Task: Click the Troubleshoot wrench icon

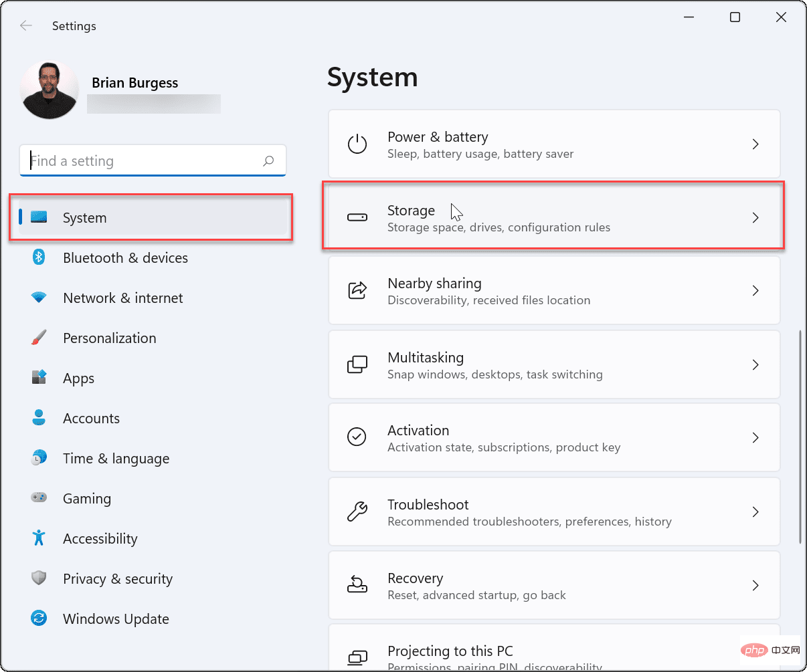Action: pos(357,512)
